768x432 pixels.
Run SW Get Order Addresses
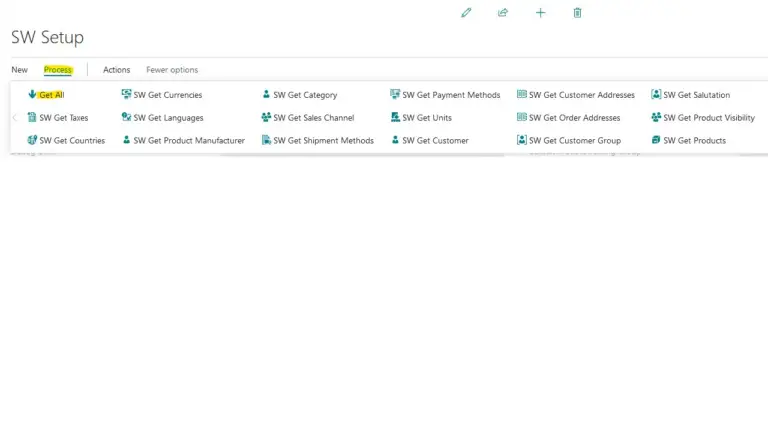pyautogui.click(x=575, y=118)
